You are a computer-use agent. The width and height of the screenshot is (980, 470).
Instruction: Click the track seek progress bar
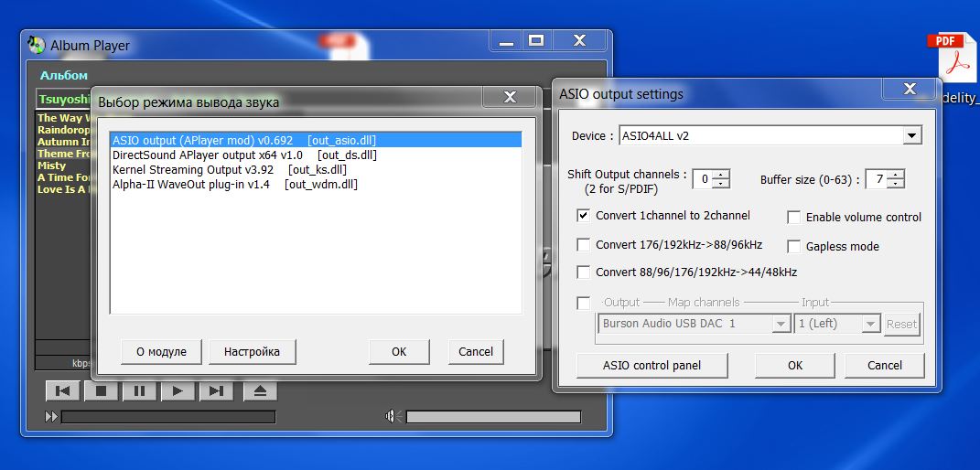168,417
